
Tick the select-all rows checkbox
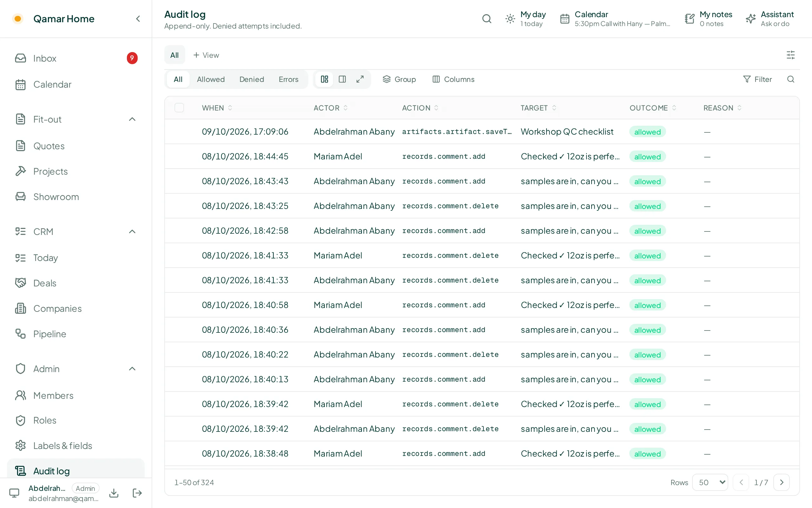coord(179,108)
